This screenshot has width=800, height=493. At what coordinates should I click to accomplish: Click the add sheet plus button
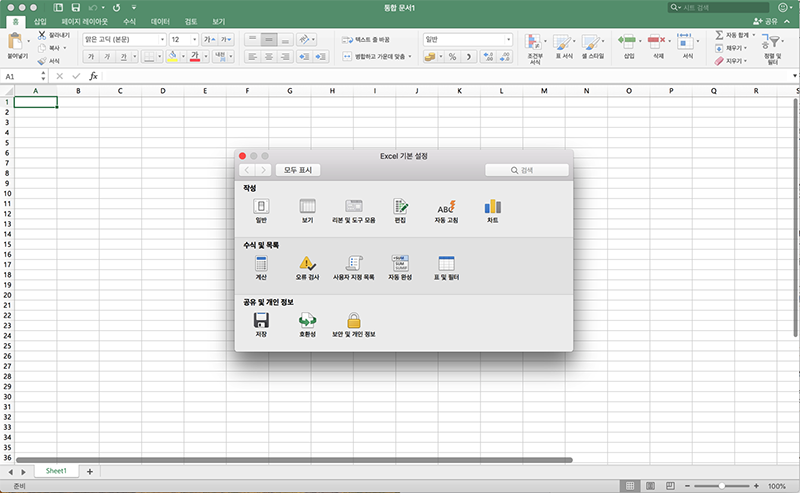pos(90,472)
